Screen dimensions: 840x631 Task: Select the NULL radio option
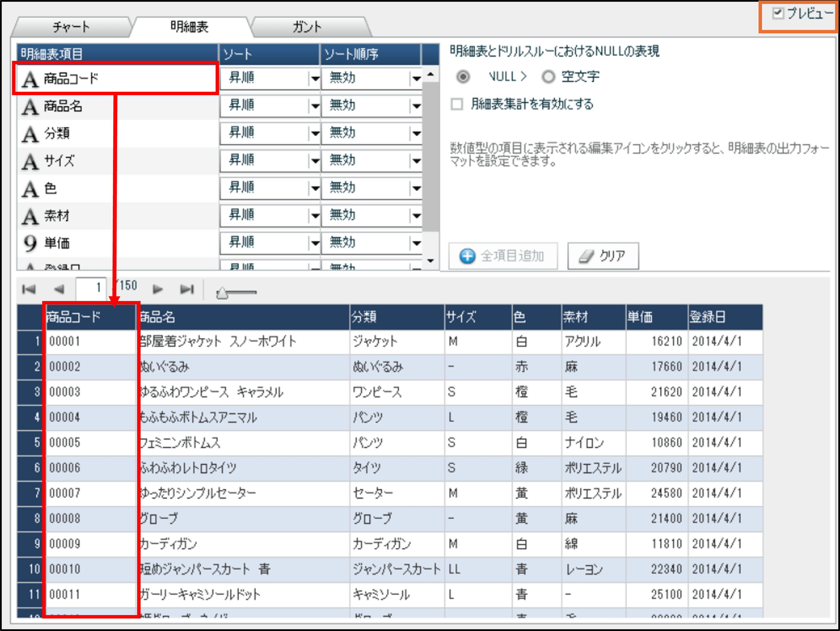[x=463, y=77]
